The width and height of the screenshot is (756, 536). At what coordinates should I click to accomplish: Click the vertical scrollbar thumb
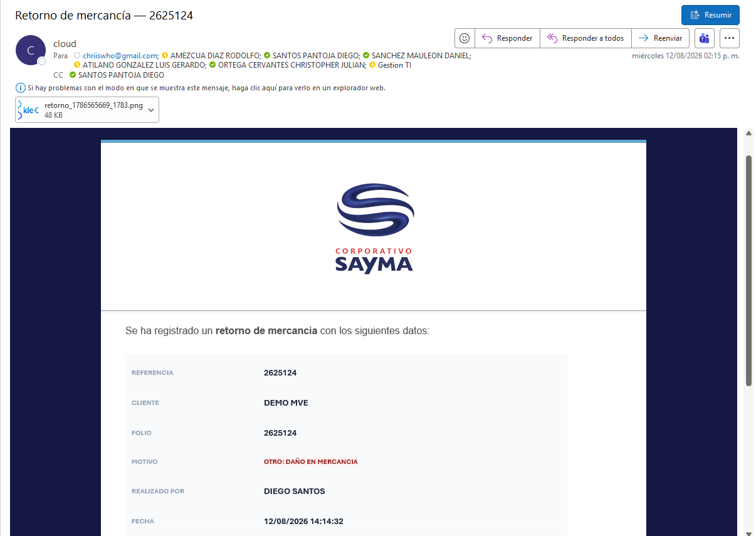(x=748, y=271)
